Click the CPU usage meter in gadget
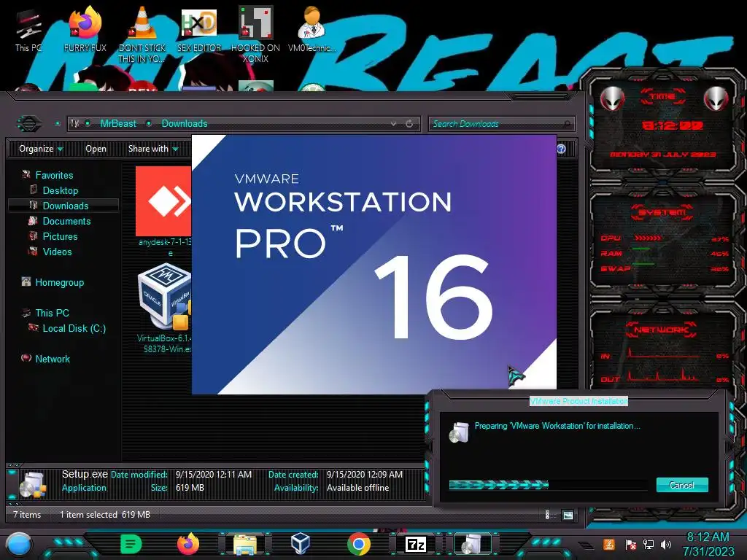Image resolution: width=747 pixels, height=560 pixels. tap(664, 238)
